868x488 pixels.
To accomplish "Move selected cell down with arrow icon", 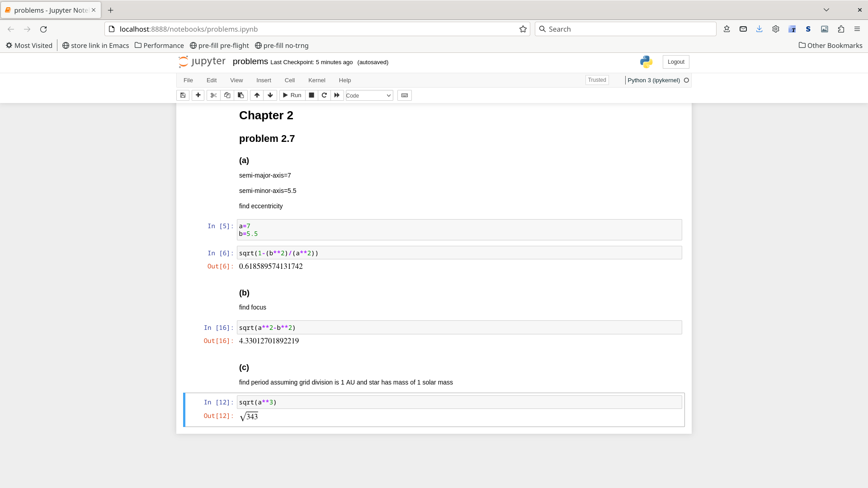I will click(270, 95).
